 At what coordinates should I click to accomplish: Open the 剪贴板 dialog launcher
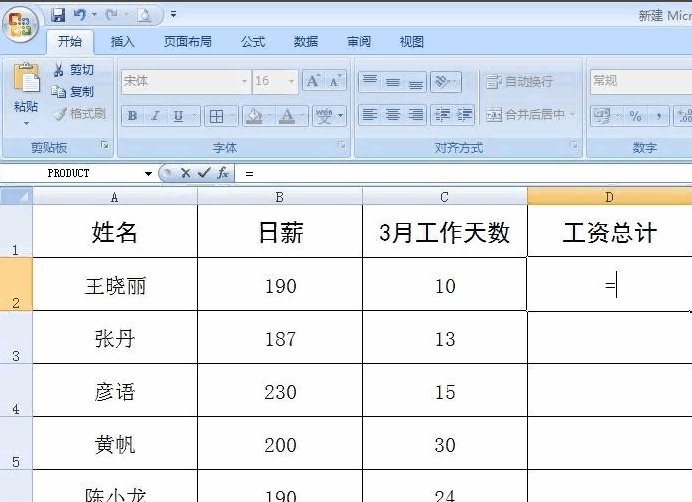point(105,144)
